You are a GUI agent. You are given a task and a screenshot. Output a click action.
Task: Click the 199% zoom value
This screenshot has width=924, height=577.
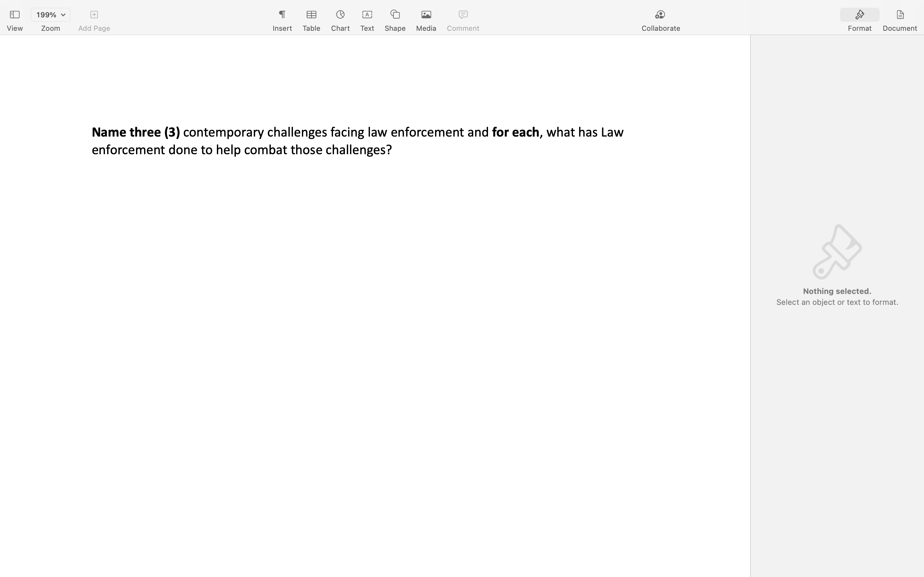pos(46,15)
